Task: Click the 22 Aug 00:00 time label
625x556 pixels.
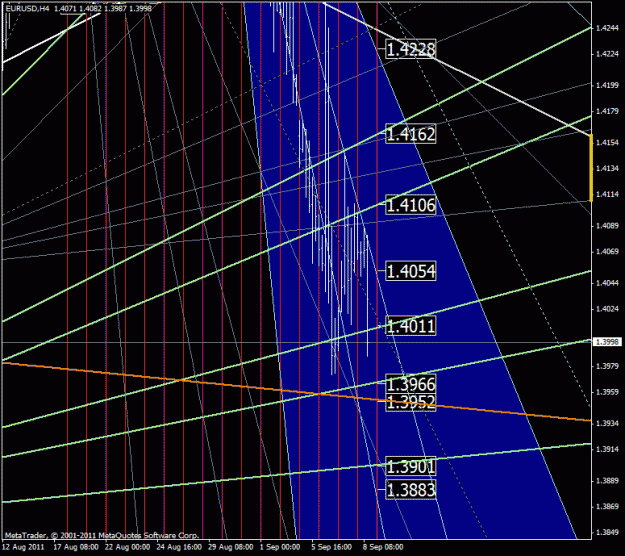Action: pos(128,547)
